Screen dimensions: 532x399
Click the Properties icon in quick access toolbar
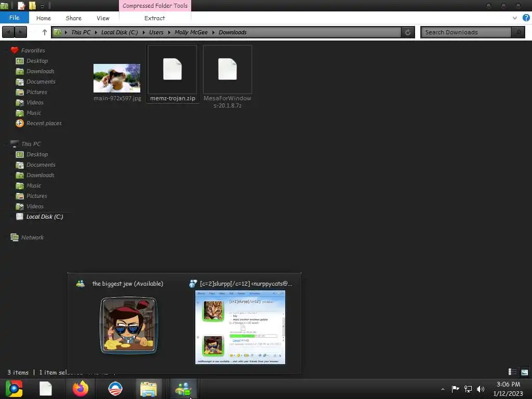click(x=21, y=5)
